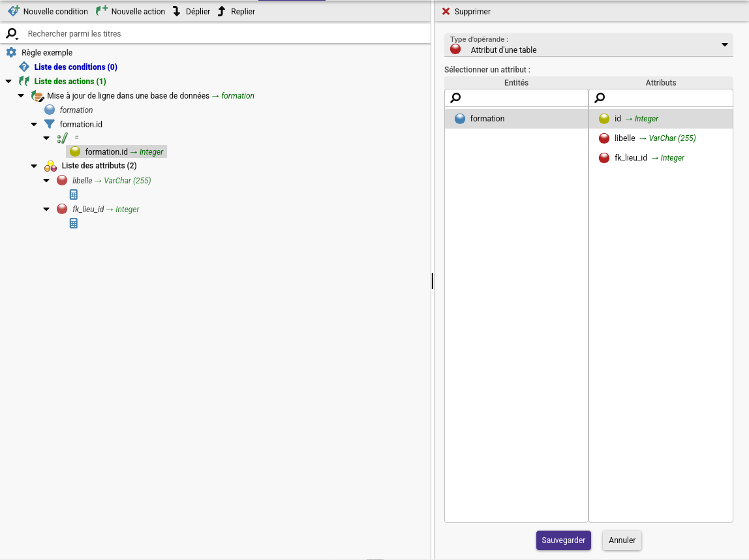Select the highlighted formation.id → Integer text
This screenshot has width=749, height=560.
tap(124, 152)
